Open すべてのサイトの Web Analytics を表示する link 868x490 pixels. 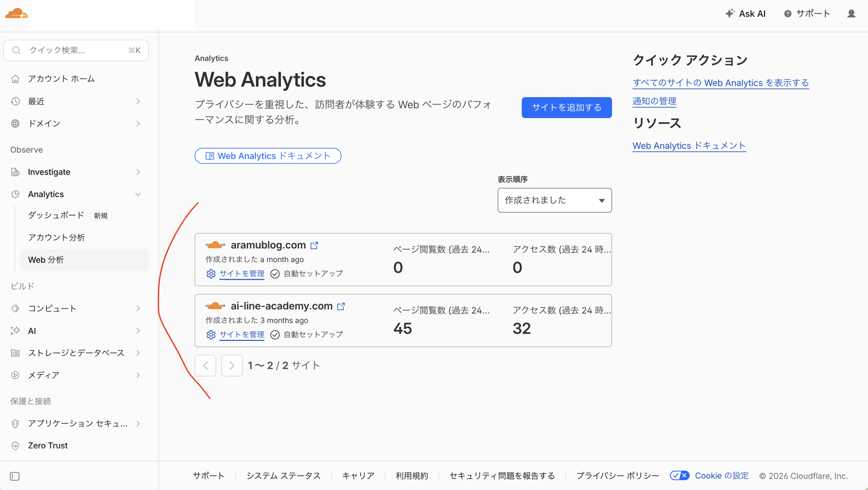[720, 83]
